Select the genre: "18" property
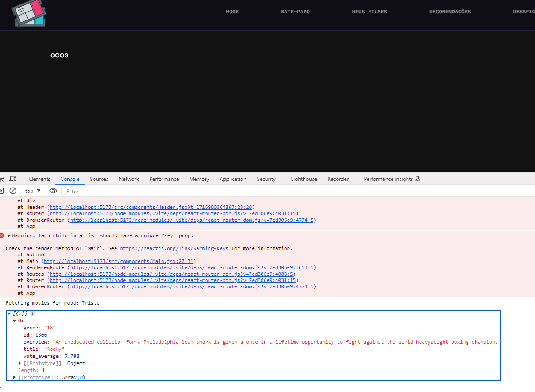This screenshot has width=535, height=392. [x=40, y=328]
